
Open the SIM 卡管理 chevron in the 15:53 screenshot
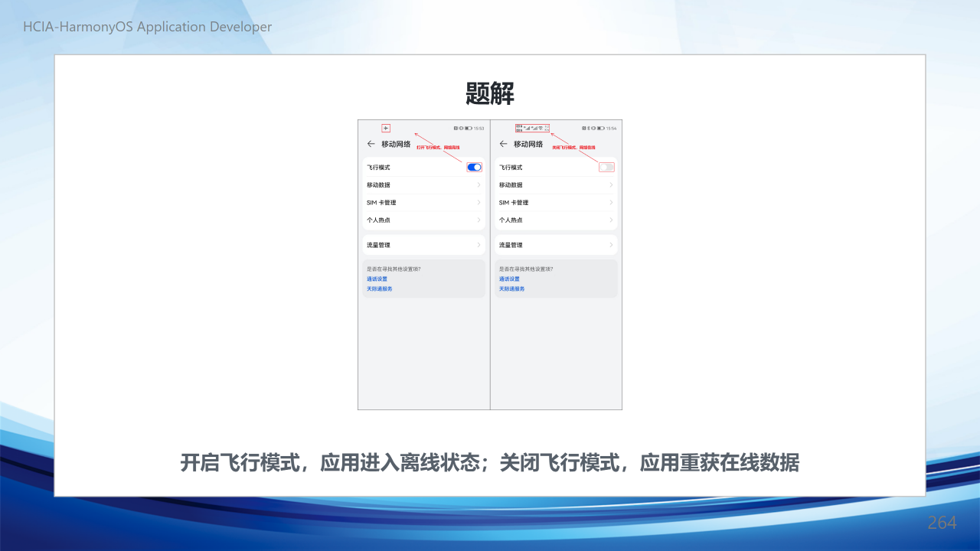[479, 203]
